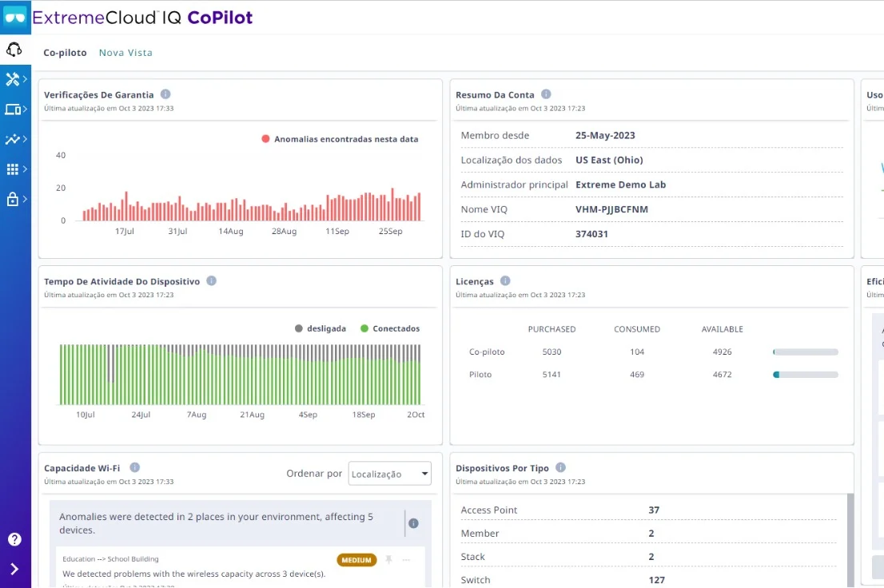Switch to the Co-piloto tab
This screenshot has width=884, height=588.
[65, 53]
